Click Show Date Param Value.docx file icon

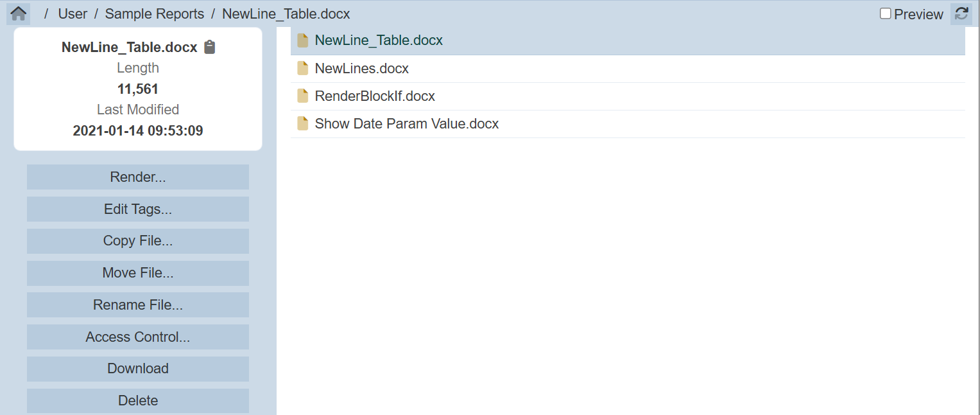(303, 124)
